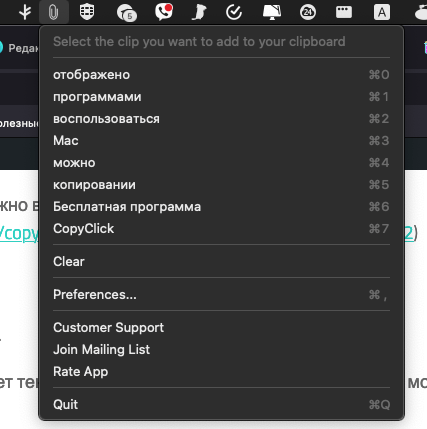Copy the "воспользоваться" clip to clipboard
Viewport: 427px width, 429px height.
point(221,119)
